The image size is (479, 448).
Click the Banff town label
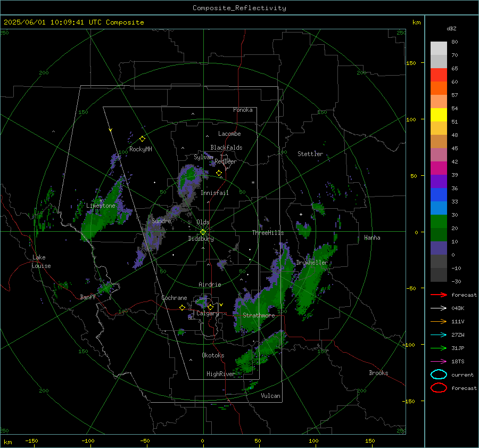point(88,297)
